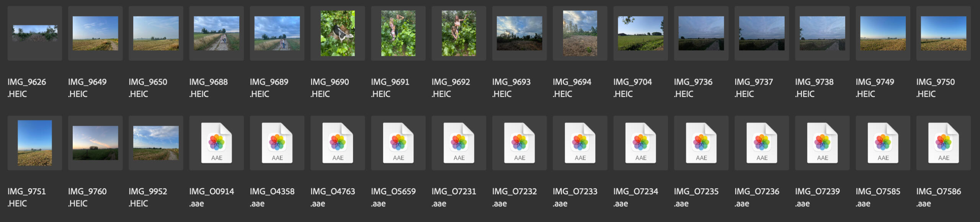
Task: Click the IMG_O7231.aae file icon
Action: tap(459, 143)
